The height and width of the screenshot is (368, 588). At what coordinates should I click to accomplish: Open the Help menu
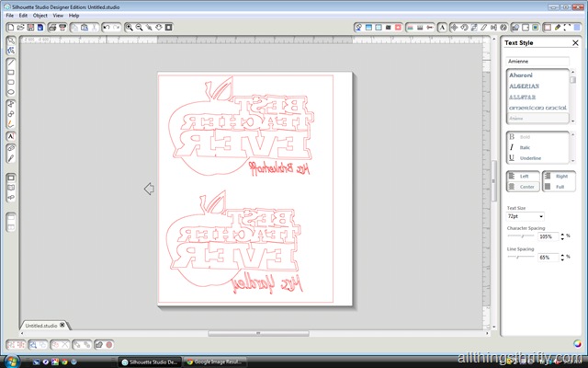73,16
